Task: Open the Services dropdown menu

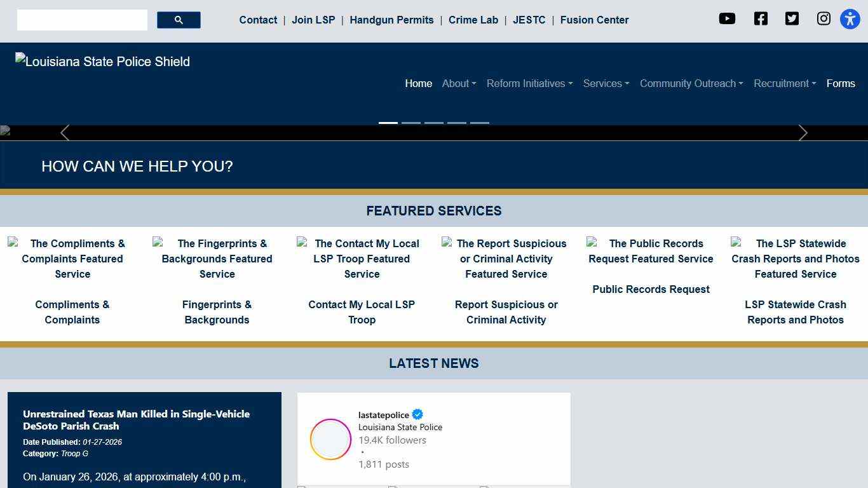Action: coord(606,84)
